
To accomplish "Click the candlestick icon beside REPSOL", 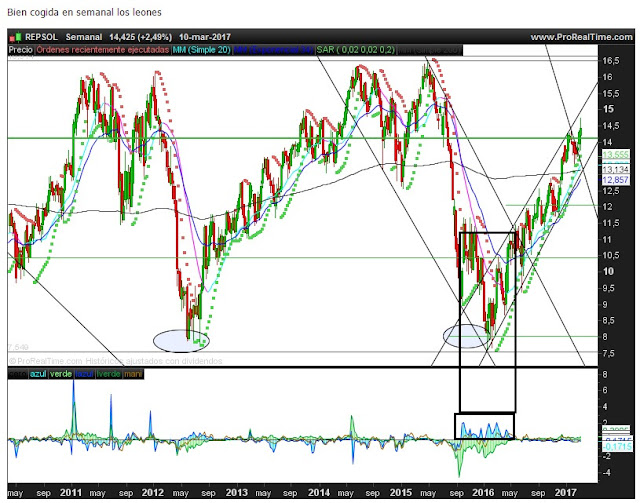I will [x=15, y=37].
